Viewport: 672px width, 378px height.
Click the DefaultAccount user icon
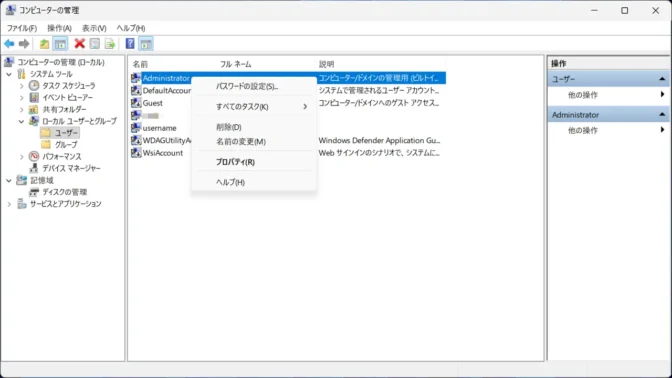136,90
